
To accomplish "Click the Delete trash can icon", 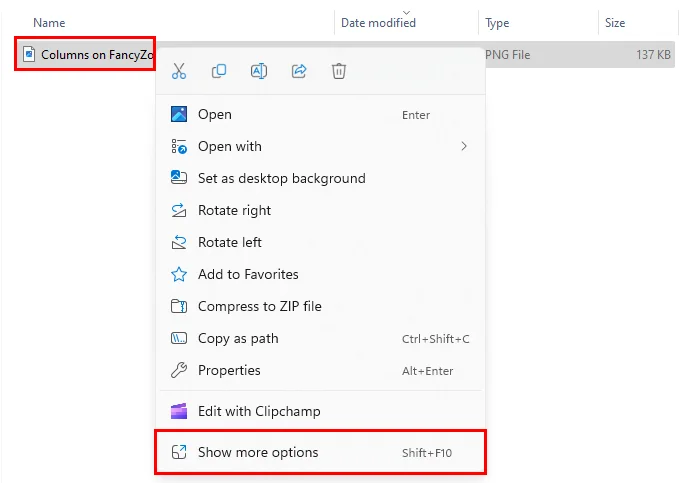I will [x=339, y=71].
